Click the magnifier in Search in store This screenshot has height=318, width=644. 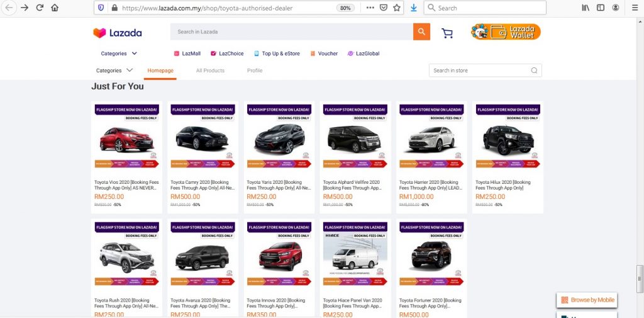click(x=534, y=71)
